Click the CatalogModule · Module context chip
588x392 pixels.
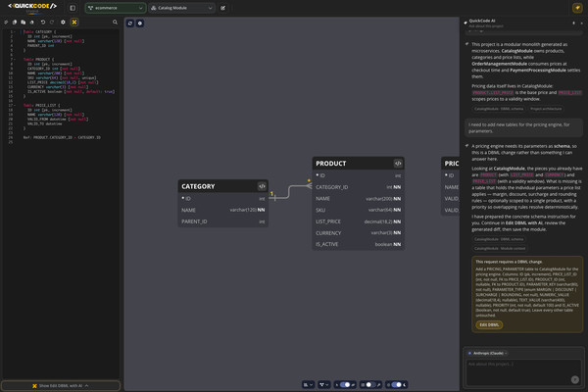coord(499,248)
